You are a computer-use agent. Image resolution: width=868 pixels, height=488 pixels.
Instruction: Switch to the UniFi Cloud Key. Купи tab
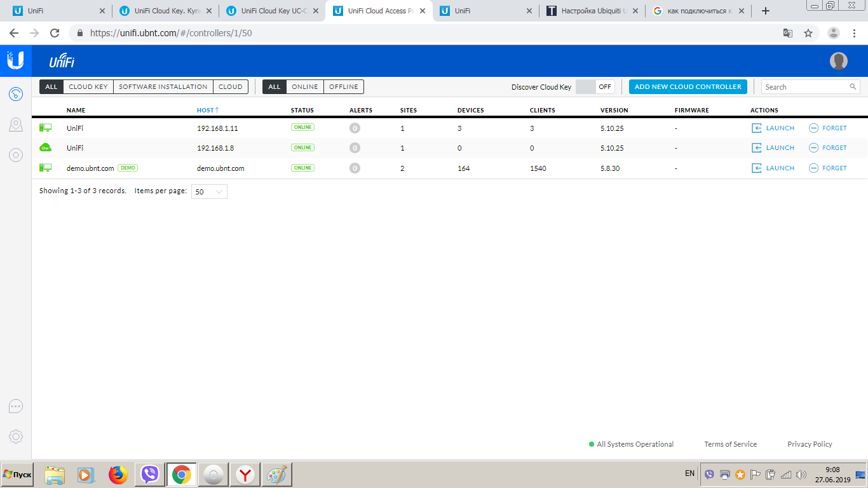click(x=166, y=11)
